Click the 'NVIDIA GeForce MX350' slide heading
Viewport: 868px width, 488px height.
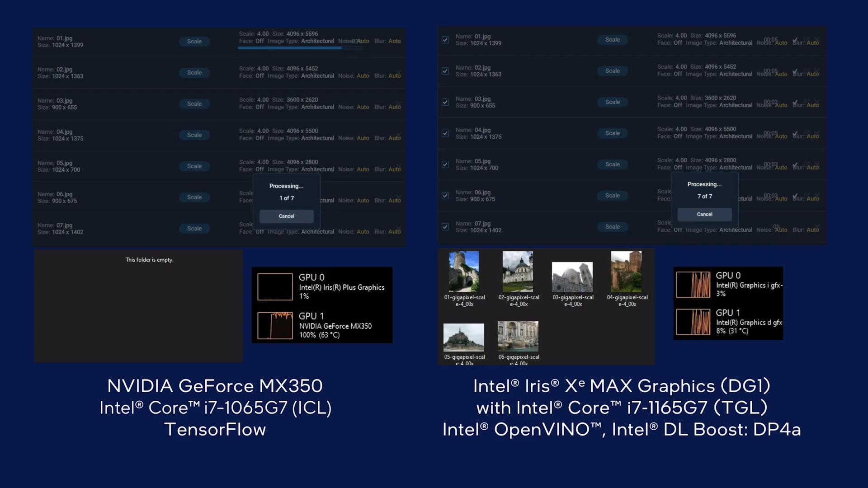tap(215, 386)
